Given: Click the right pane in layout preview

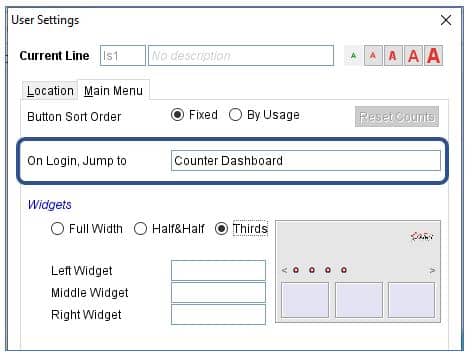Looking at the screenshot, I should 412,300.
